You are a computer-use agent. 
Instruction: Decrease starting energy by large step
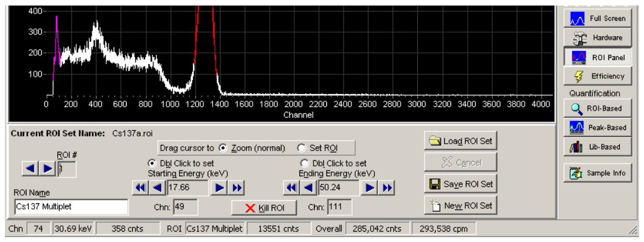tap(140, 188)
